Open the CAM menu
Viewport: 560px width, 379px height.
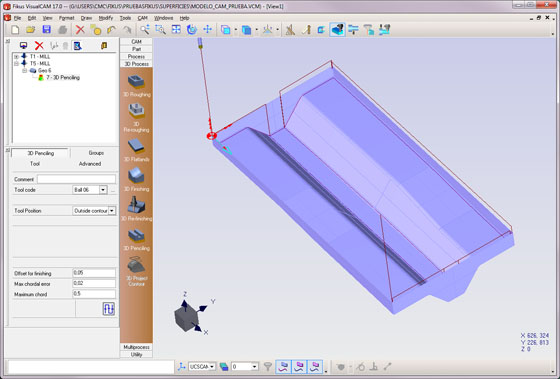tap(142, 18)
